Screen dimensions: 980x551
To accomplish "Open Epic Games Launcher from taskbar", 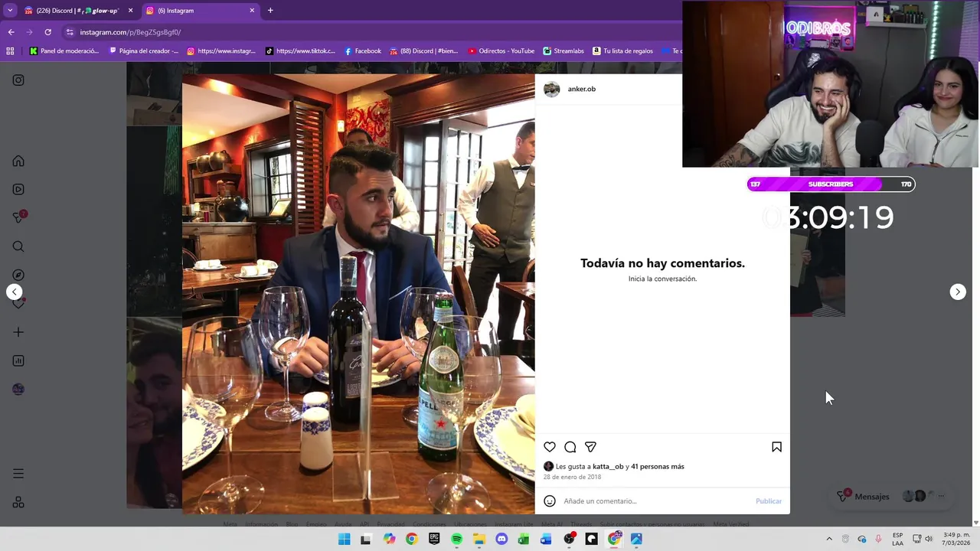I will tap(434, 540).
